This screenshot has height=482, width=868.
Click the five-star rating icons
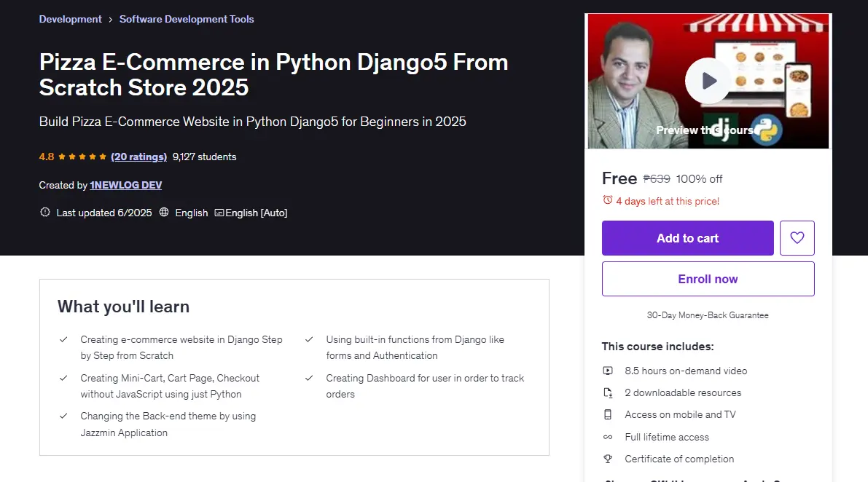tap(82, 157)
